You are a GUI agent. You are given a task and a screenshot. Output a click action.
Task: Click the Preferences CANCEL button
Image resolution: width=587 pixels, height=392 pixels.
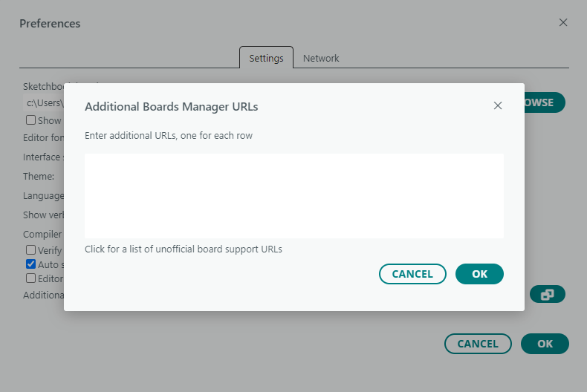(x=478, y=344)
